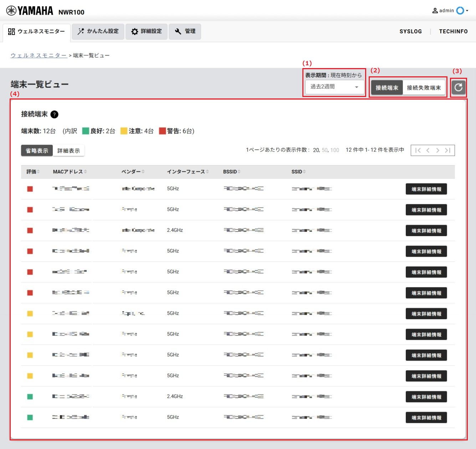Viewport: 476px width, 449px height.
Task: Sort the SSID column
Action: tap(304, 172)
